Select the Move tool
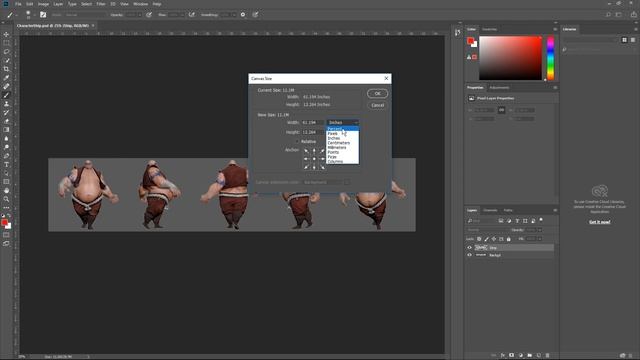This screenshot has width=640, height=360. click(6, 34)
